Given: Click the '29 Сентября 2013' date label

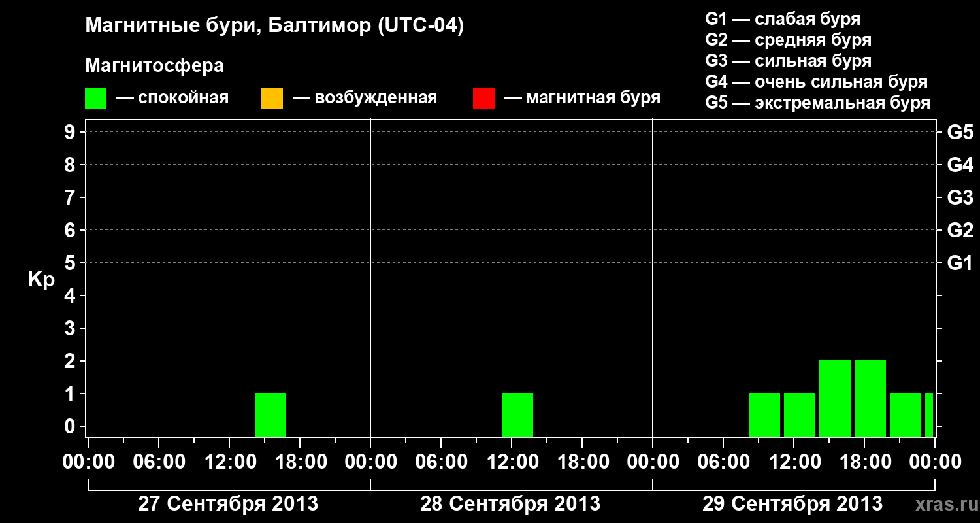Looking at the screenshot, I should 792,504.
